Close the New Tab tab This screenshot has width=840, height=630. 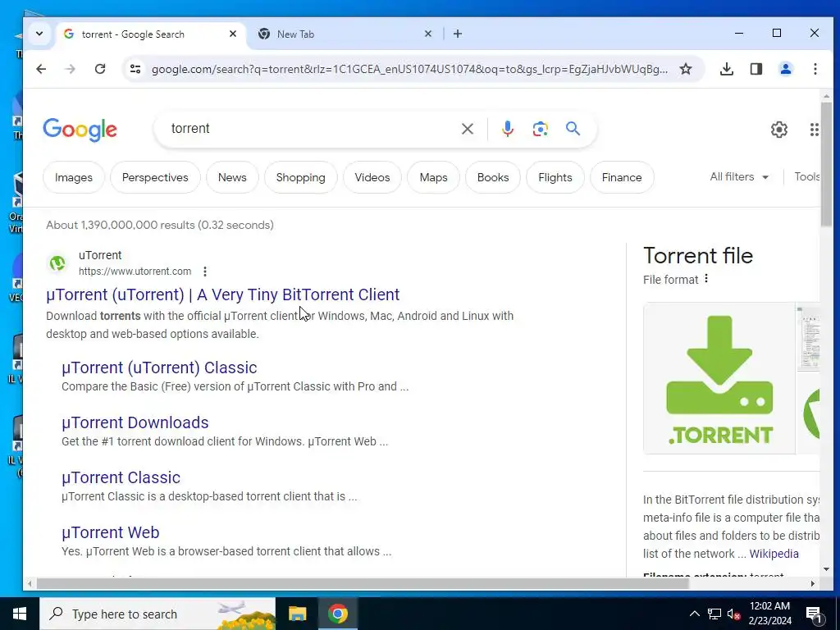[427, 34]
